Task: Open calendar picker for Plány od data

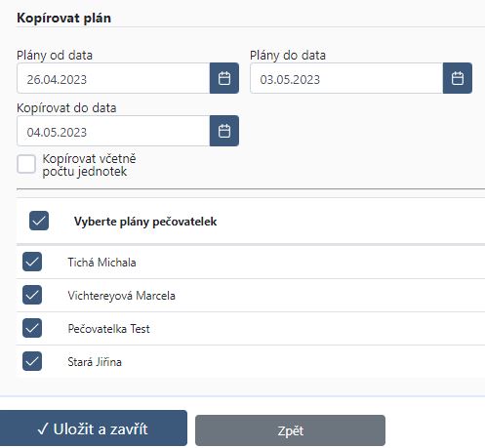Action: point(224,78)
